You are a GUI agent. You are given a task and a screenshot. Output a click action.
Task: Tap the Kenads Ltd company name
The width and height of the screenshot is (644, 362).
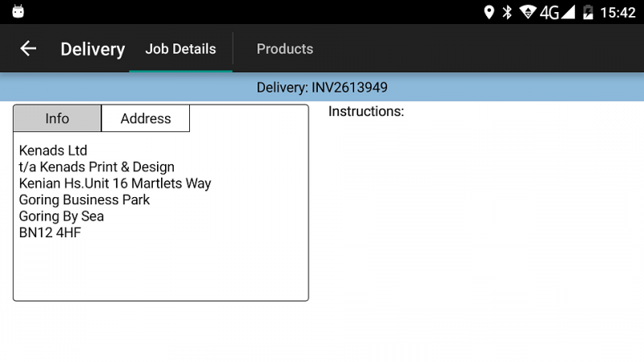pyautogui.click(x=53, y=150)
